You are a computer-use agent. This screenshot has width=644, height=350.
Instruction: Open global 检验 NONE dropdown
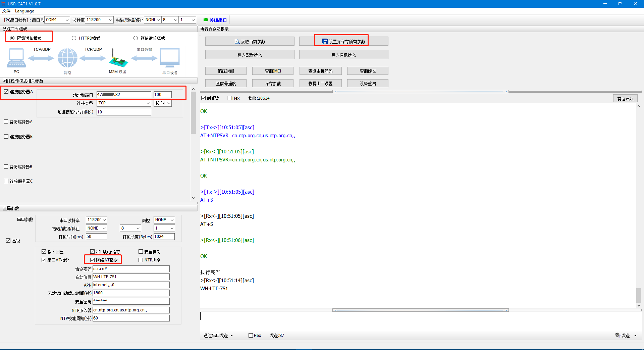tap(97, 228)
